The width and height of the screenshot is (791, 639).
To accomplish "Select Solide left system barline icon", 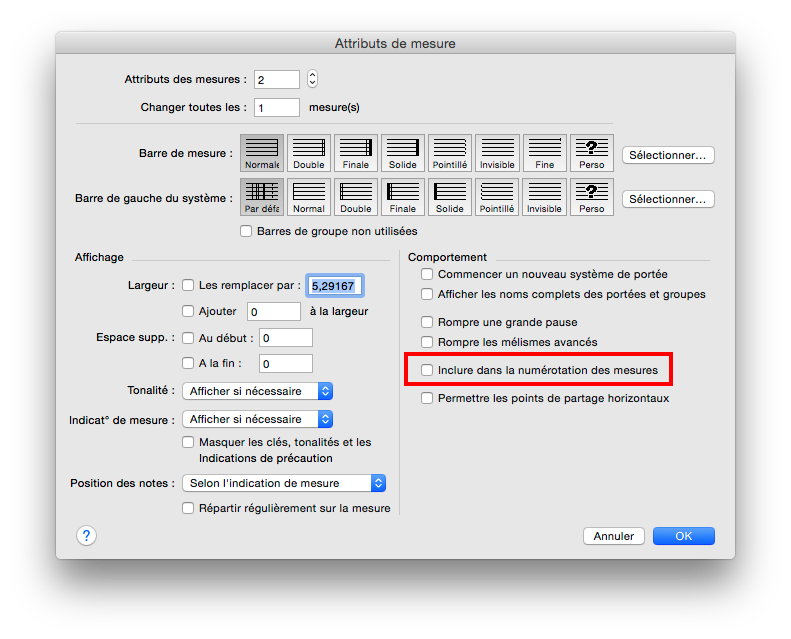I will click(x=450, y=197).
